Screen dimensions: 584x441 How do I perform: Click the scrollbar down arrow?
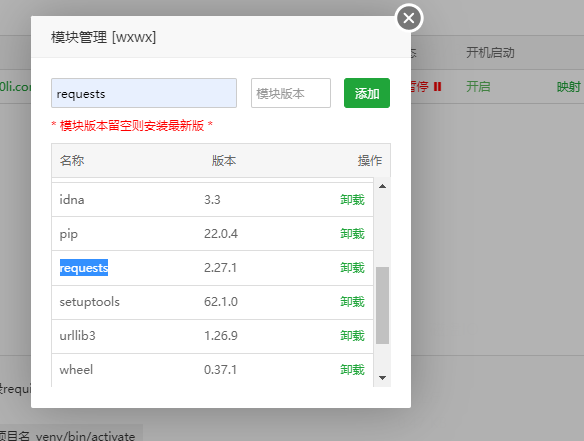pyautogui.click(x=382, y=378)
